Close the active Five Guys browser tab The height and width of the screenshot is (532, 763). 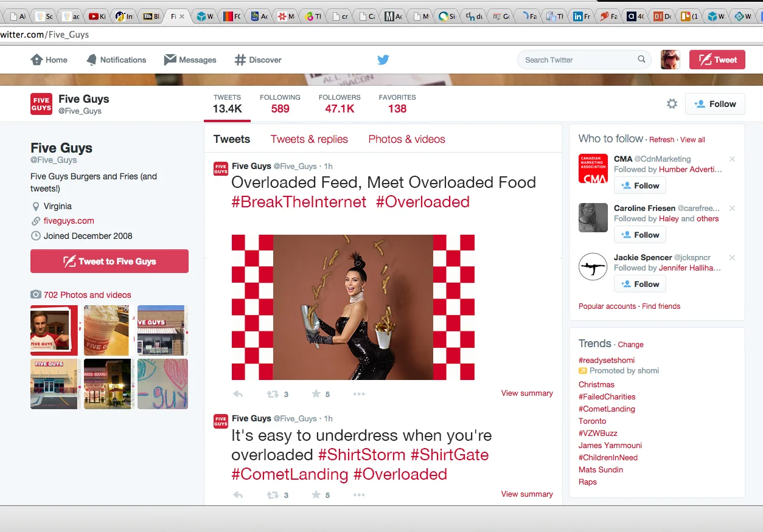(x=182, y=16)
